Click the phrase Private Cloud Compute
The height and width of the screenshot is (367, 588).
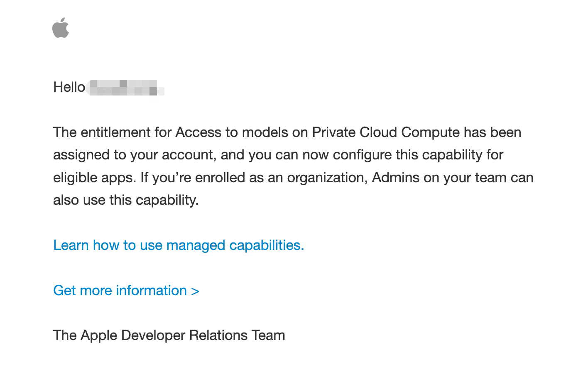coord(386,132)
